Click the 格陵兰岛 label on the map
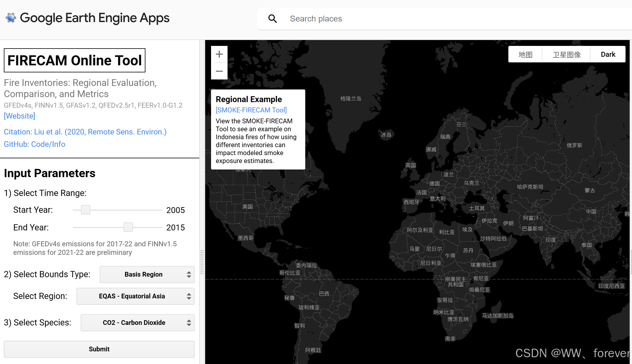The width and height of the screenshot is (632, 364). point(351,99)
